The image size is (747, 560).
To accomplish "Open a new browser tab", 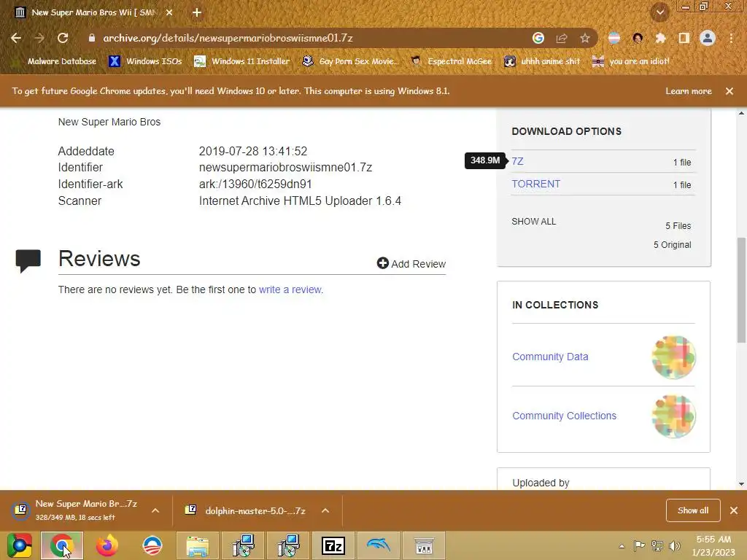I will (x=197, y=12).
